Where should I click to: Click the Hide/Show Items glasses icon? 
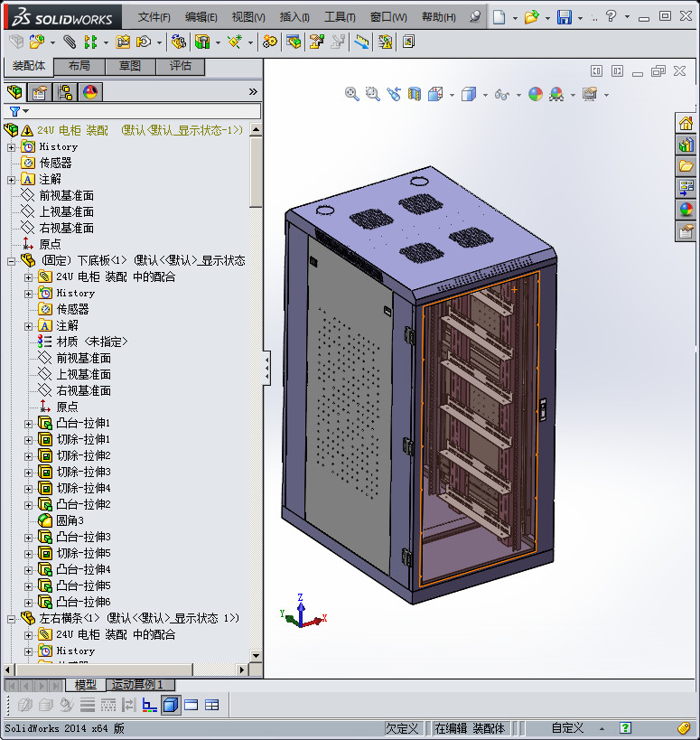pyautogui.click(x=502, y=95)
